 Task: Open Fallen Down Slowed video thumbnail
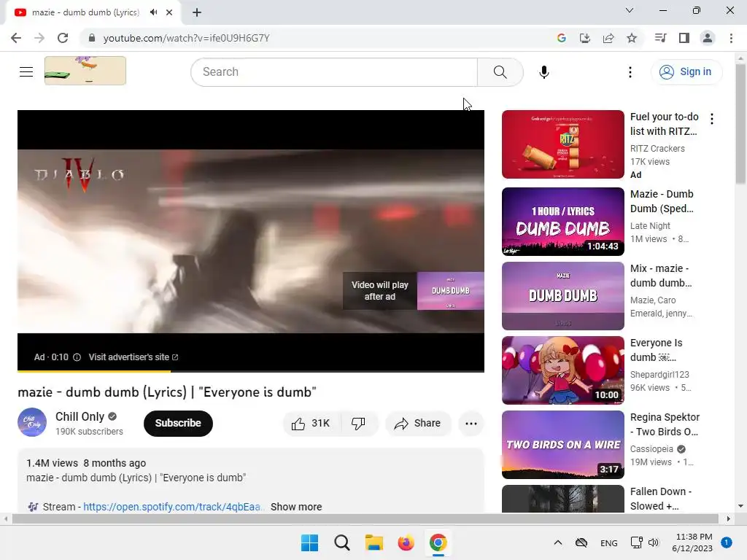click(x=563, y=499)
